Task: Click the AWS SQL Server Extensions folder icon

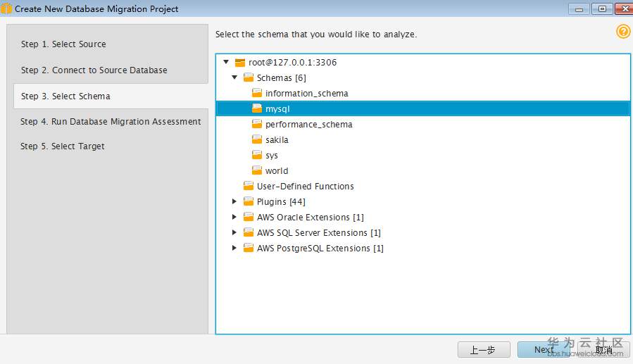Action: (249, 232)
